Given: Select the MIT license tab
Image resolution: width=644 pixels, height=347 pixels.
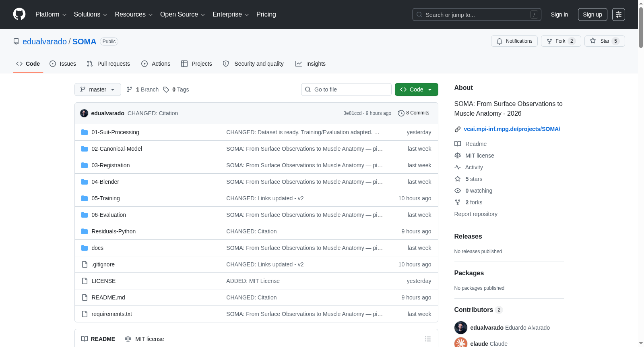Looking at the screenshot, I should (x=144, y=339).
